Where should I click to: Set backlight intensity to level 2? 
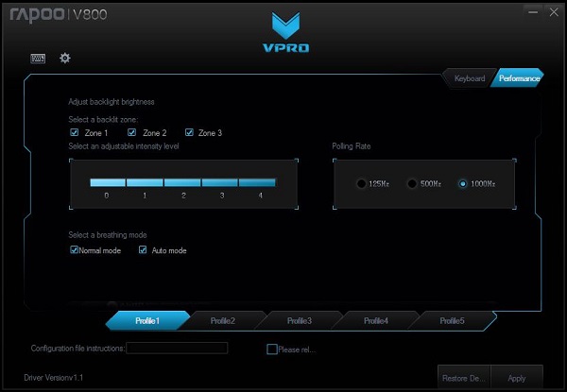point(182,182)
